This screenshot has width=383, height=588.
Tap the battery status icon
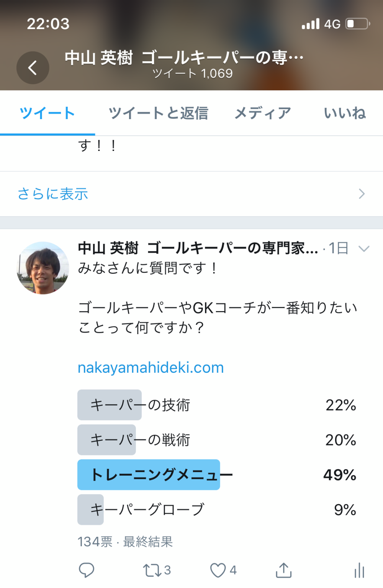click(x=357, y=24)
